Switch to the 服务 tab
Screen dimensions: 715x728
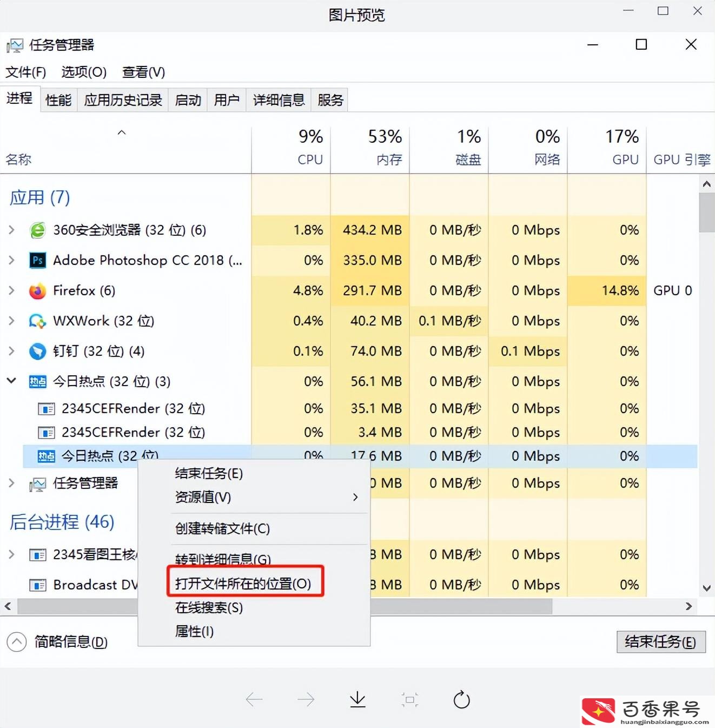pos(330,100)
